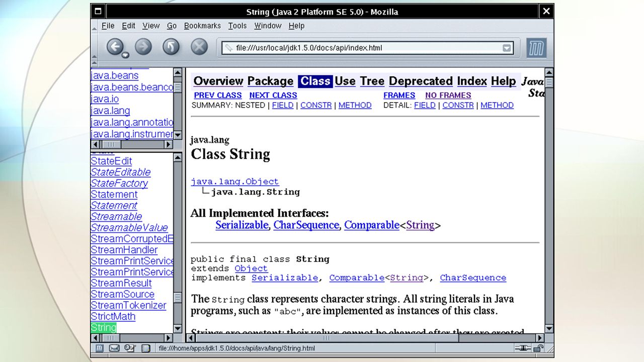The height and width of the screenshot is (362, 644).
Task: Go forward with the Forward arrow button
Action: pos(143,47)
